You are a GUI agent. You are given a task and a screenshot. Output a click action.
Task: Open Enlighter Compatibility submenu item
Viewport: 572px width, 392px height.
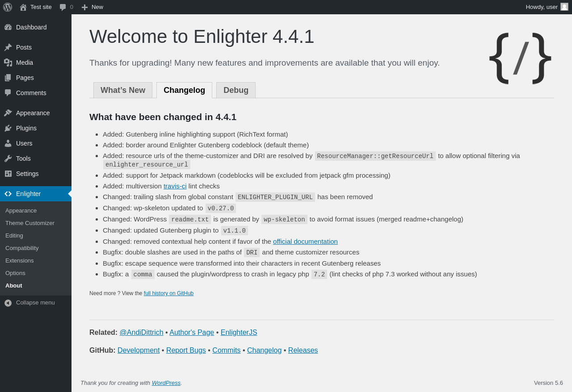pos(22,248)
